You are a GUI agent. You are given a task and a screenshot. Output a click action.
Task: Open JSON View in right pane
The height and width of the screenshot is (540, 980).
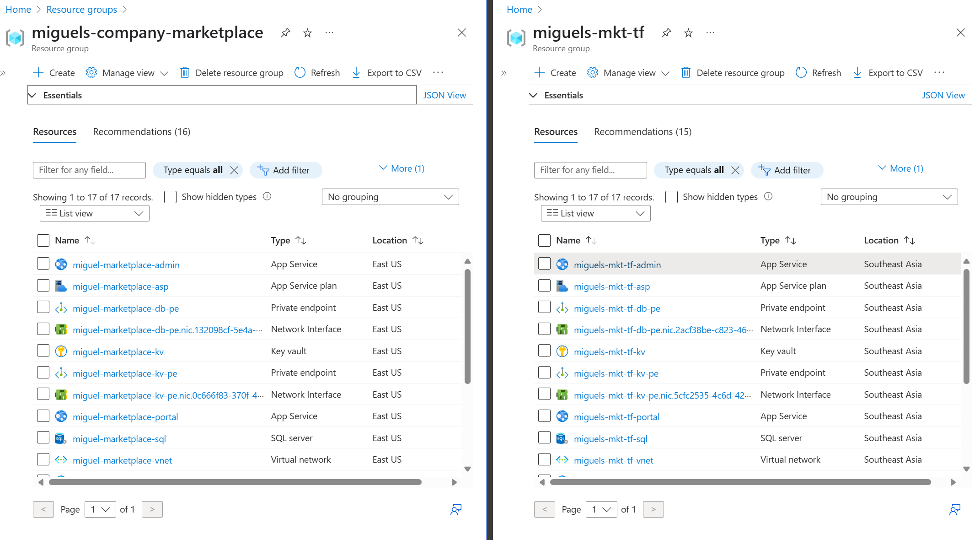pos(943,95)
